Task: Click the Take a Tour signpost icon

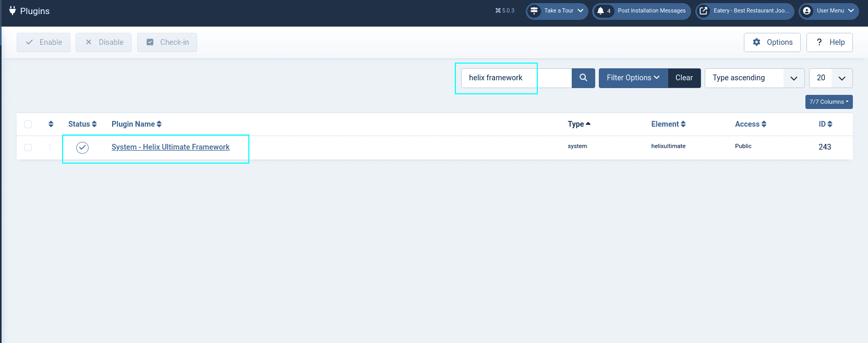Action: pyautogui.click(x=534, y=11)
